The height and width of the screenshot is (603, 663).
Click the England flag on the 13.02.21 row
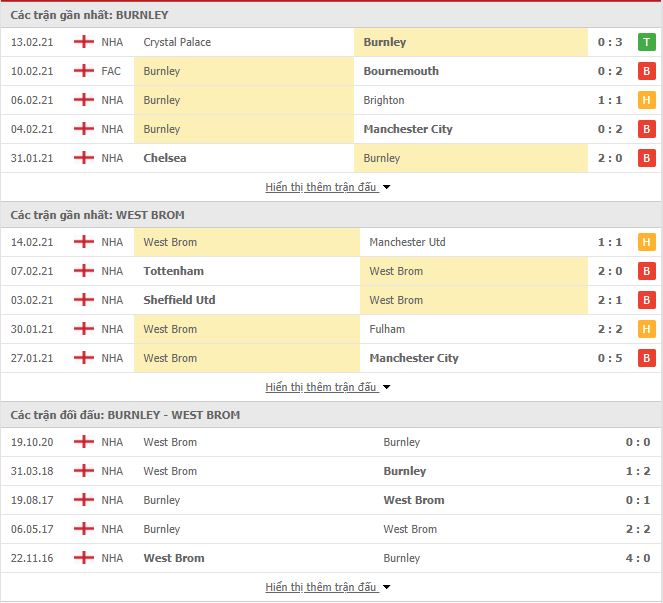coord(84,42)
